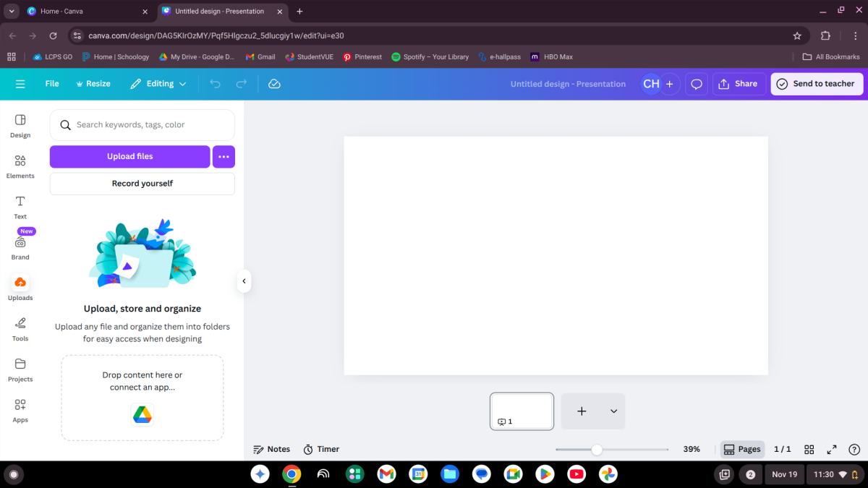The height and width of the screenshot is (488, 868).
Task: Adjust the zoom slider handle
Action: click(x=597, y=449)
